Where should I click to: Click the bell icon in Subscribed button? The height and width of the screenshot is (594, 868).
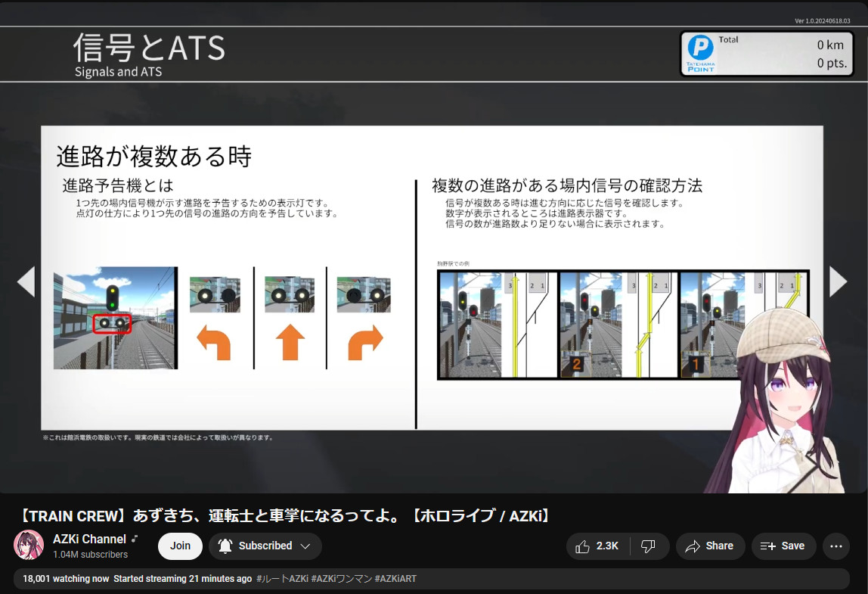[x=225, y=546]
